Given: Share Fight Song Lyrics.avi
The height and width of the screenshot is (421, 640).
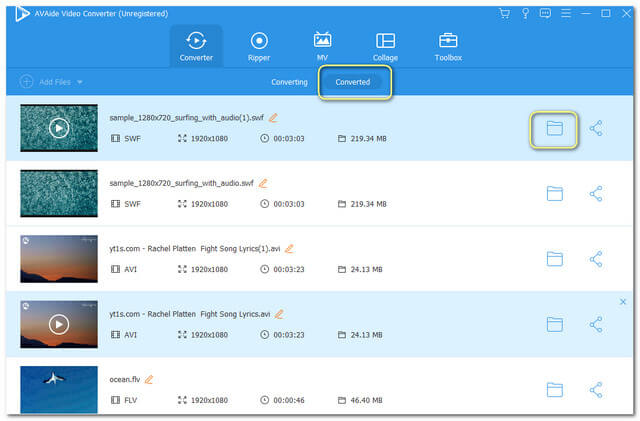Looking at the screenshot, I should coord(596,324).
